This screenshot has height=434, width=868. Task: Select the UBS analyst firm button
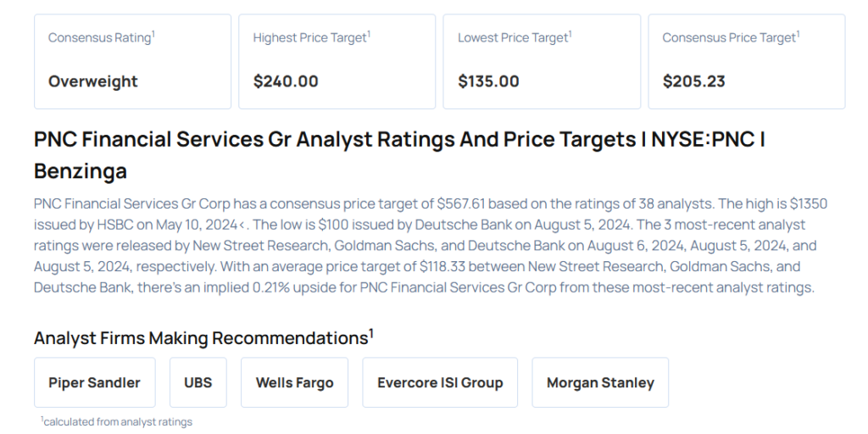coord(198,382)
